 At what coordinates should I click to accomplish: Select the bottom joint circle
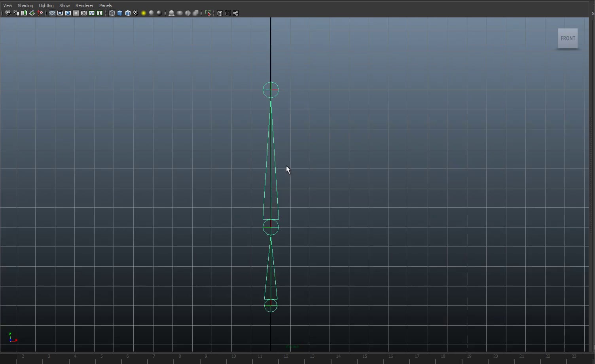pos(271,306)
